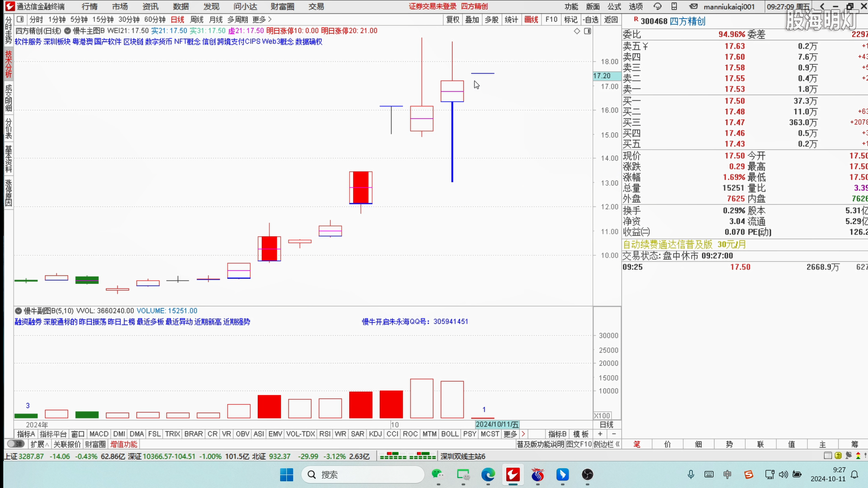Toggle 画线 drawing mode

coord(531,20)
